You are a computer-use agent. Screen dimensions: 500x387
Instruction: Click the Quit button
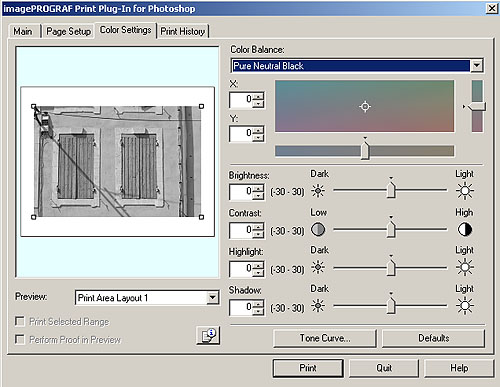(384, 368)
